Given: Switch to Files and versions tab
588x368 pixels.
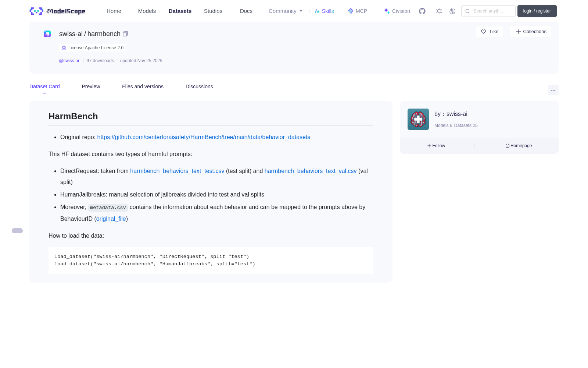Looking at the screenshot, I should click(x=143, y=86).
